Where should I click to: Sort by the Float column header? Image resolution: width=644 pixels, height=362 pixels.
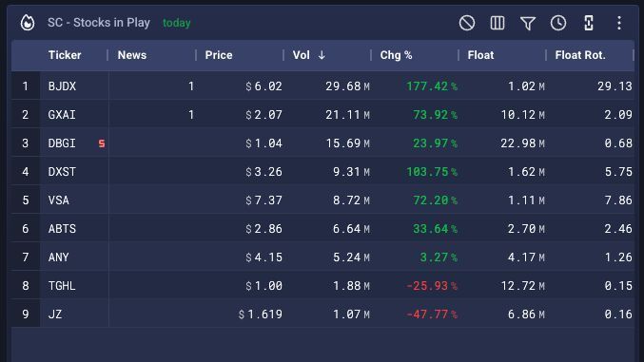point(480,55)
